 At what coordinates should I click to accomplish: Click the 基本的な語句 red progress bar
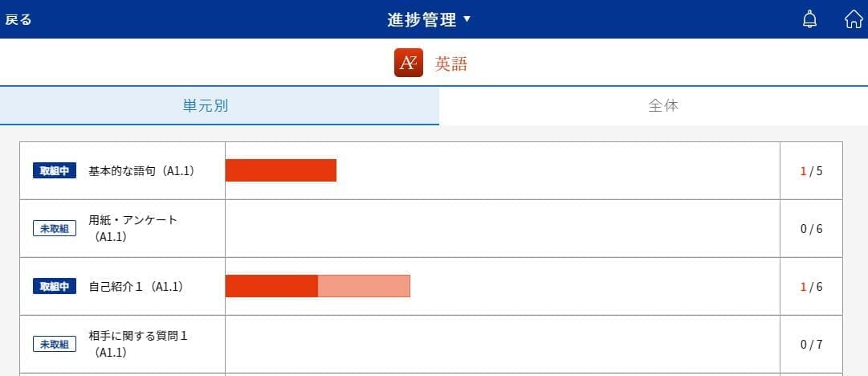[281, 170]
